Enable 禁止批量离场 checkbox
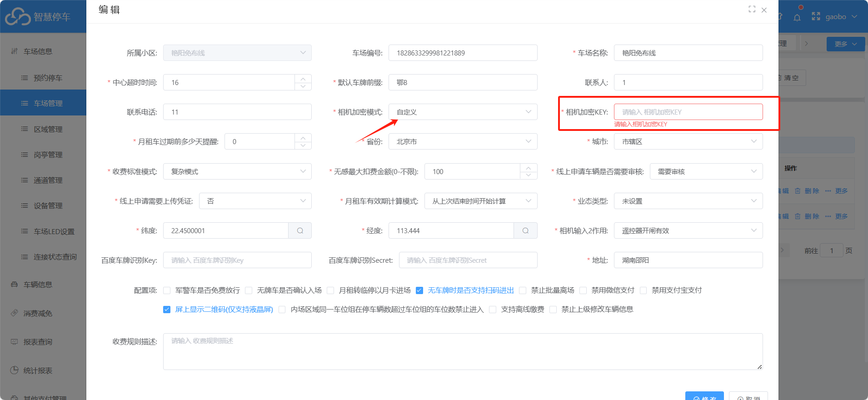The image size is (868, 400). tap(523, 290)
